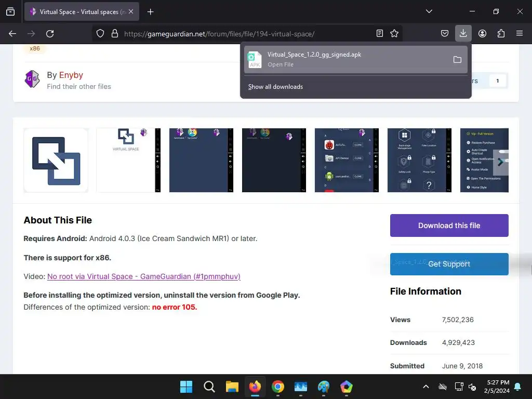Open the tracking protection shield icon

coord(100,33)
